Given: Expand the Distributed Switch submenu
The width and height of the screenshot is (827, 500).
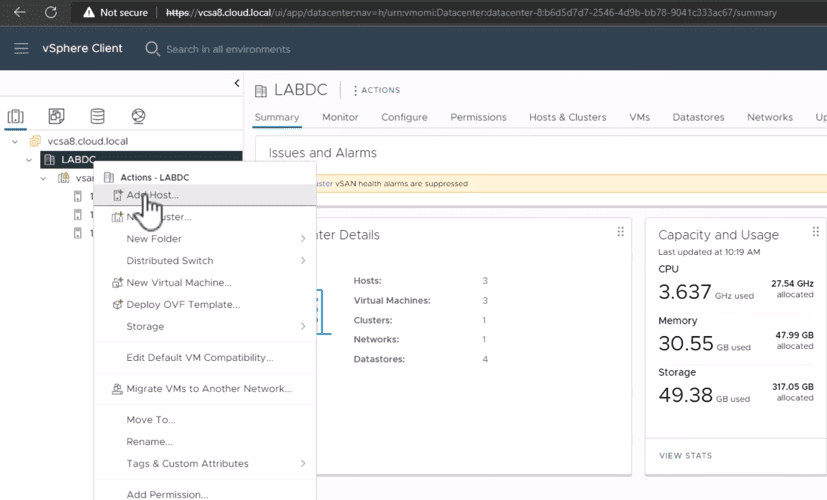Looking at the screenshot, I should pyautogui.click(x=303, y=261).
